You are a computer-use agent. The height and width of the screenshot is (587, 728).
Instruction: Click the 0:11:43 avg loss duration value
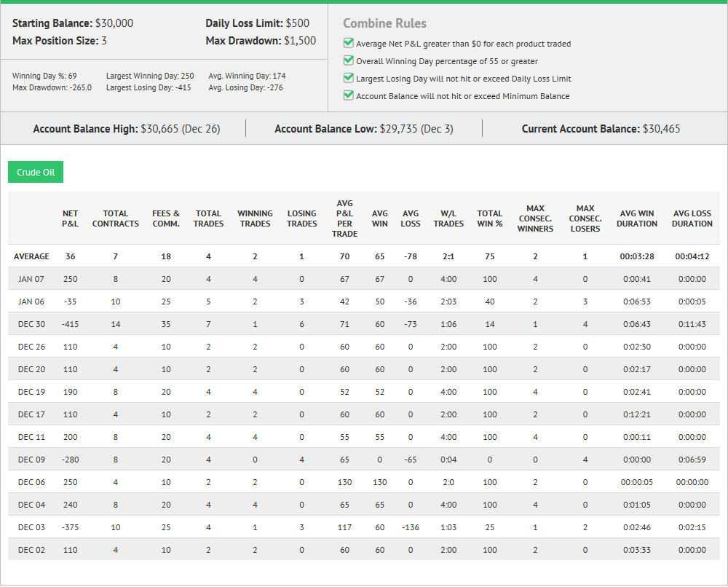coord(692,324)
